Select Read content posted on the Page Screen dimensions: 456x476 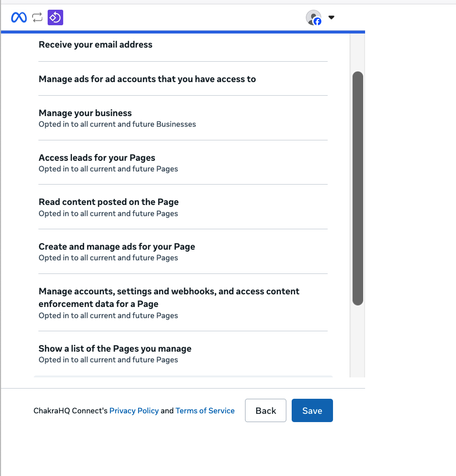click(x=108, y=202)
